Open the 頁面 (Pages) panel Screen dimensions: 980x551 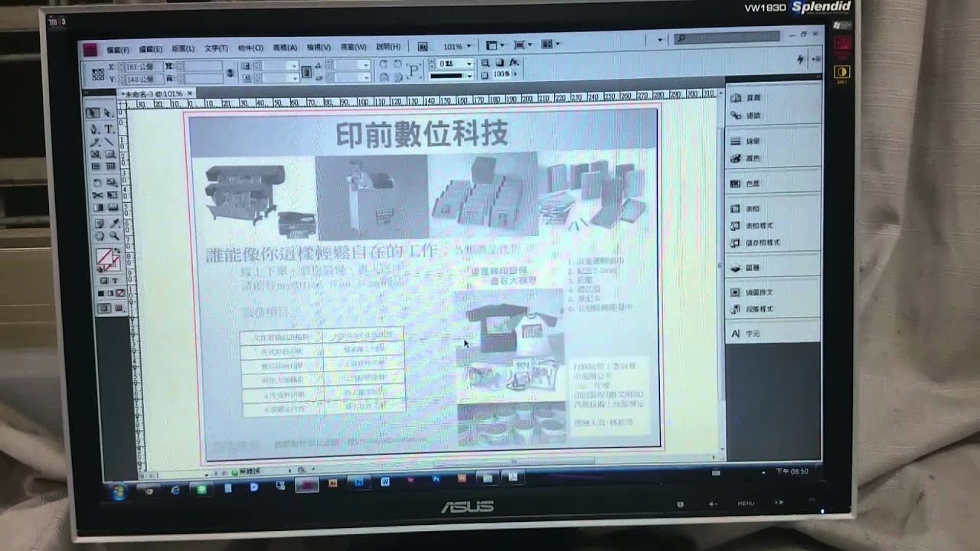747,98
